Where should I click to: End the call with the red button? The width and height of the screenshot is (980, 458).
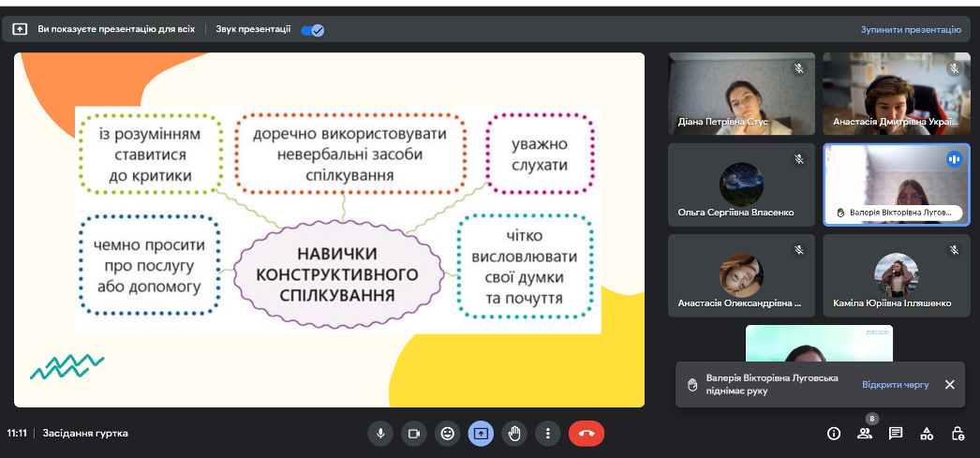coord(587,434)
